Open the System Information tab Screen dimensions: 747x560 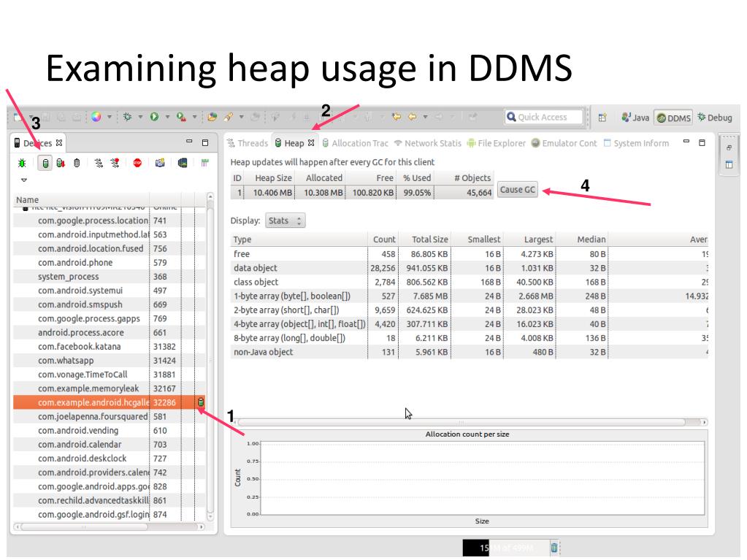[x=636, y=143]
